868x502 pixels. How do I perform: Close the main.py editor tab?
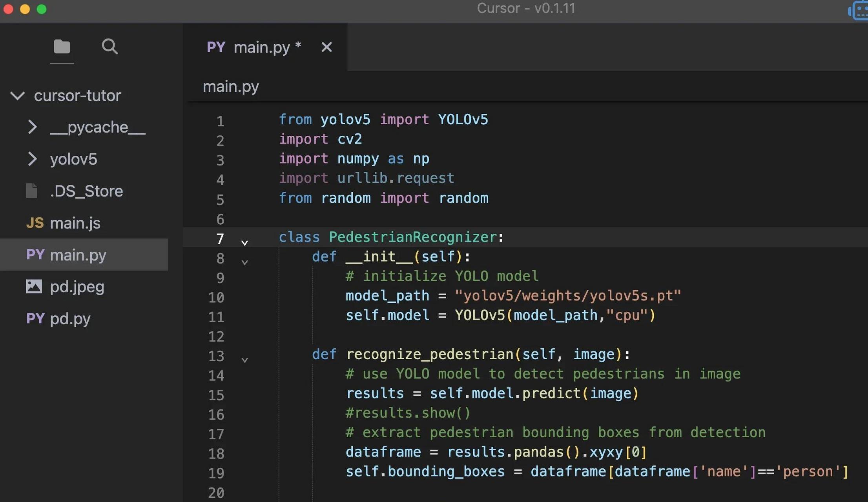click(x=326, y=47)
